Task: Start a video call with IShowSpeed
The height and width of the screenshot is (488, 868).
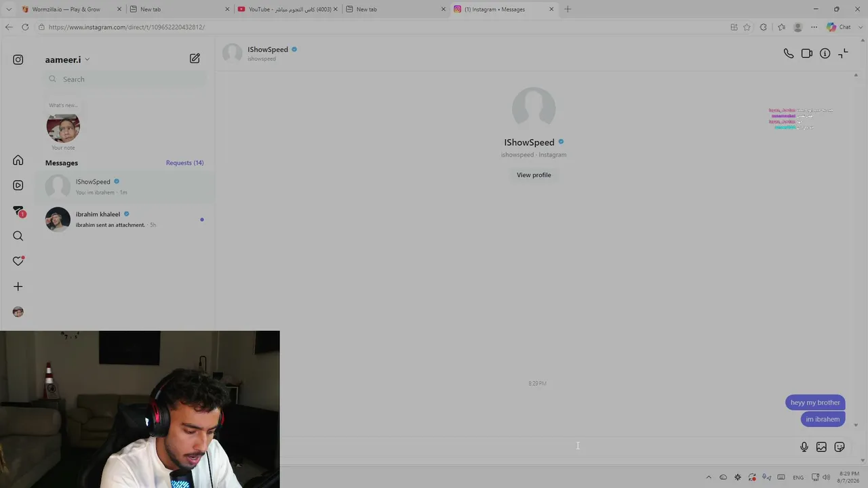Action: 807,54
